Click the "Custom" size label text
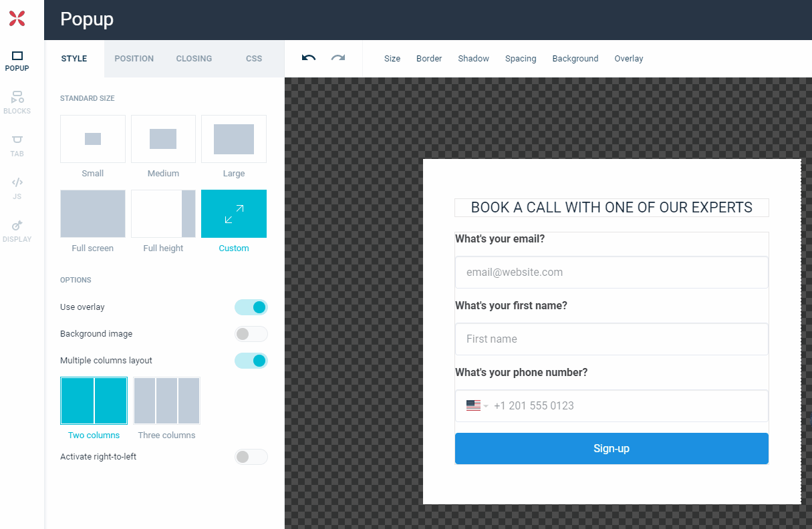Viewport: 812px width, 529px height. [x=234, y=248]
